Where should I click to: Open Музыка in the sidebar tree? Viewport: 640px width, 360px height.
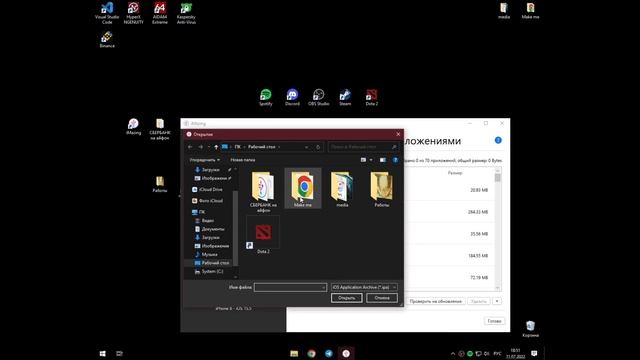(206, 254)
